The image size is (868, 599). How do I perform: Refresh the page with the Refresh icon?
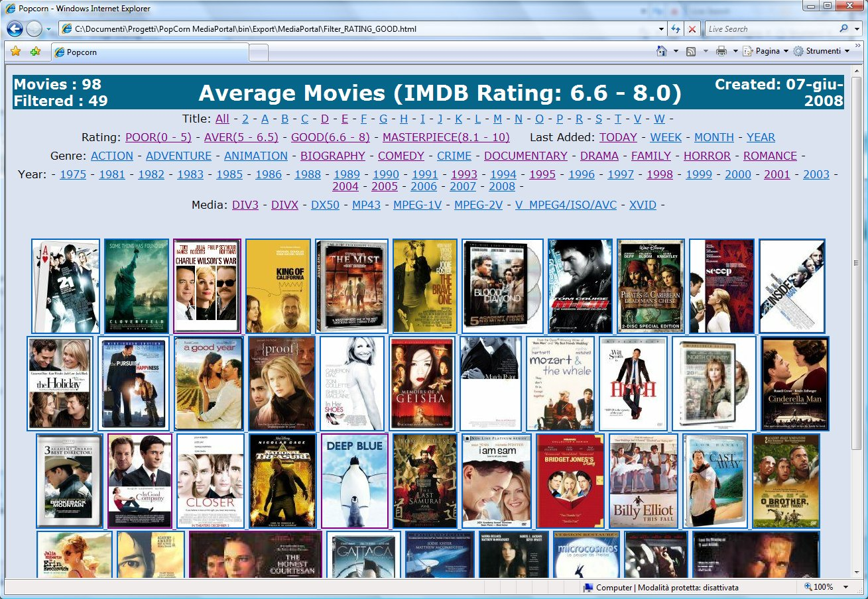[676, 29]
